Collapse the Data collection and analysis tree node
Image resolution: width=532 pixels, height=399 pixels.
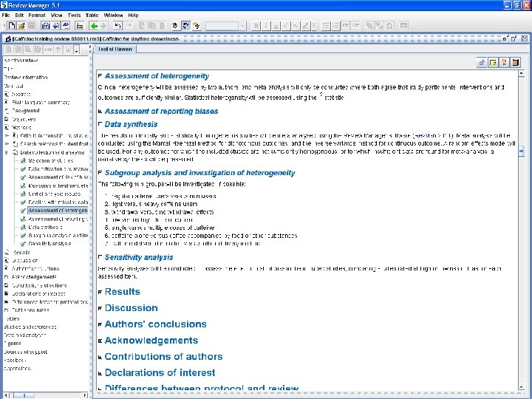coord(7,152)
